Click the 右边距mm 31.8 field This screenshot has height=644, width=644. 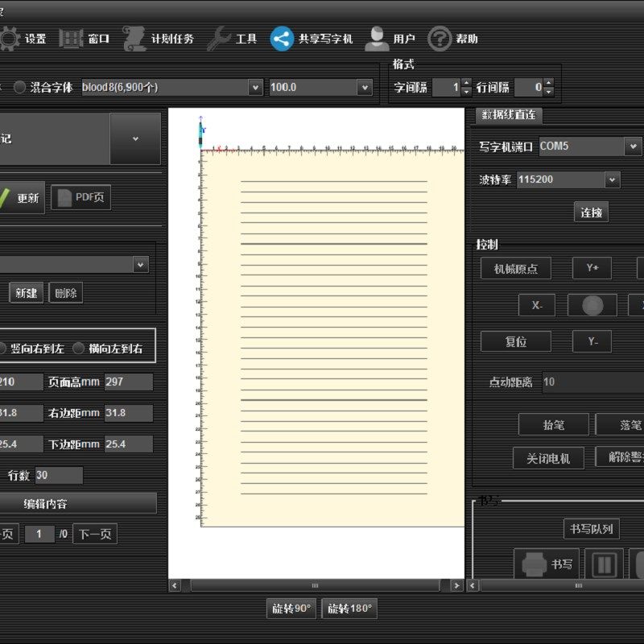129,413
